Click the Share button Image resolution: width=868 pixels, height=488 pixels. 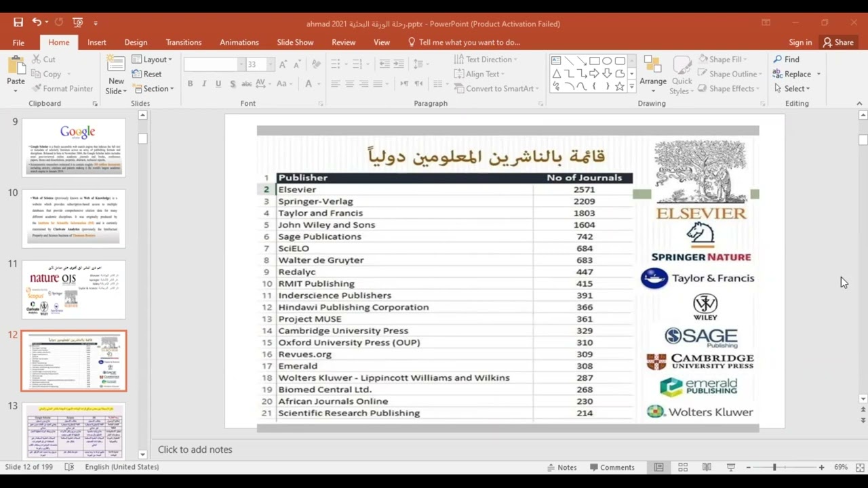click(838, 42)
